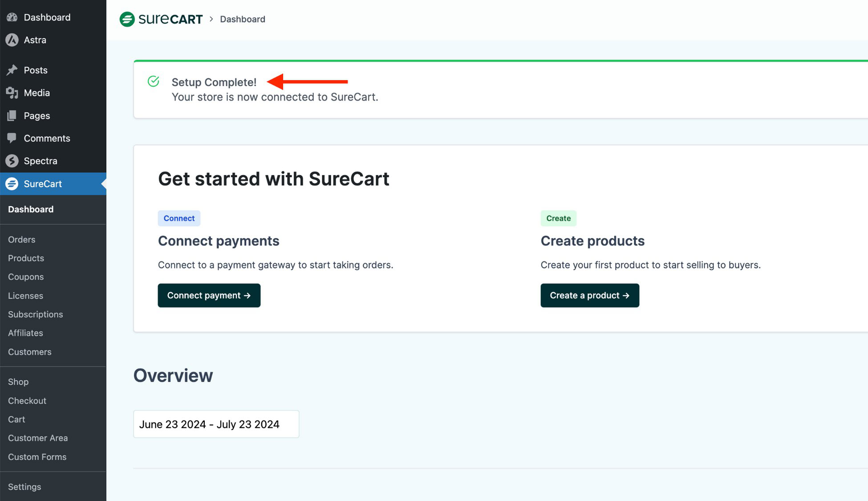
Task: Open SureCart Dashboard submenu item
Action: (x=31, y=209)
